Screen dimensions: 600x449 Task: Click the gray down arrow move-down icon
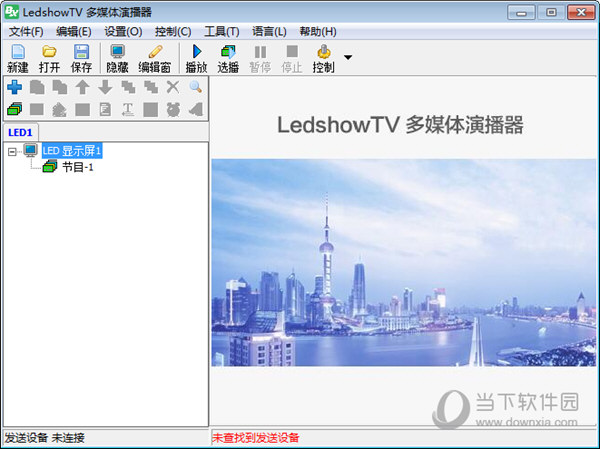tap(105, 87)
